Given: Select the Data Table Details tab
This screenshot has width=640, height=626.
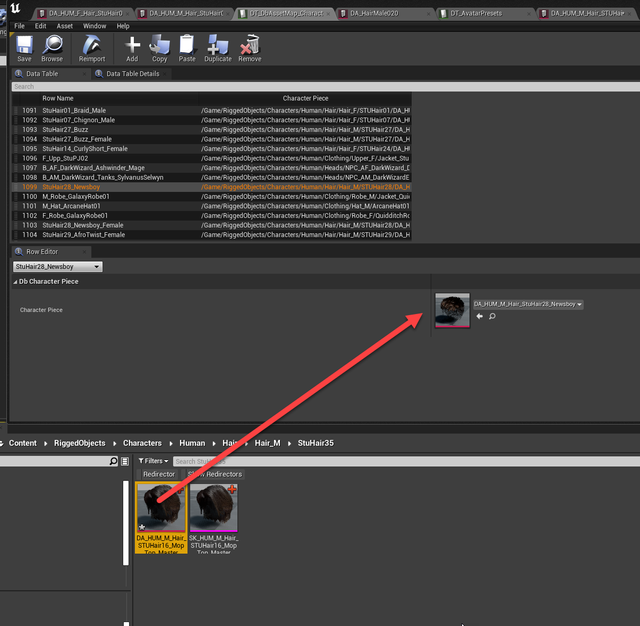Looking at the screenshot, I should click(132, 74).
